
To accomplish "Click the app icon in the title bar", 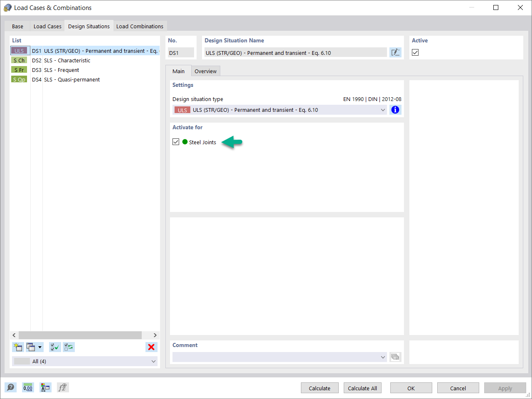I will [x=7, y=7].
